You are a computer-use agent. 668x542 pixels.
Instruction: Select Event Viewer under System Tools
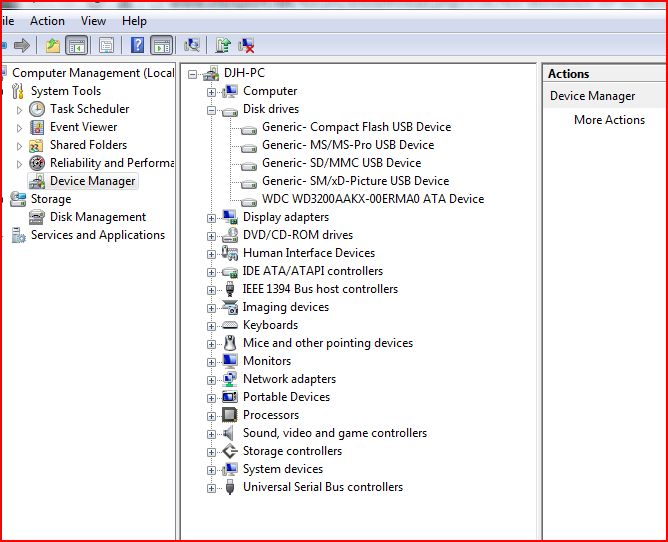[83, 127]
